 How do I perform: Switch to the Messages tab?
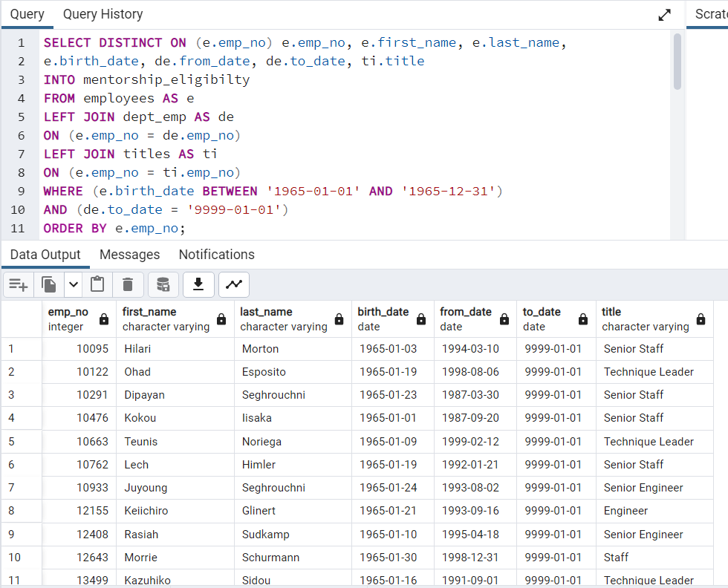click(x=129, y=255)
